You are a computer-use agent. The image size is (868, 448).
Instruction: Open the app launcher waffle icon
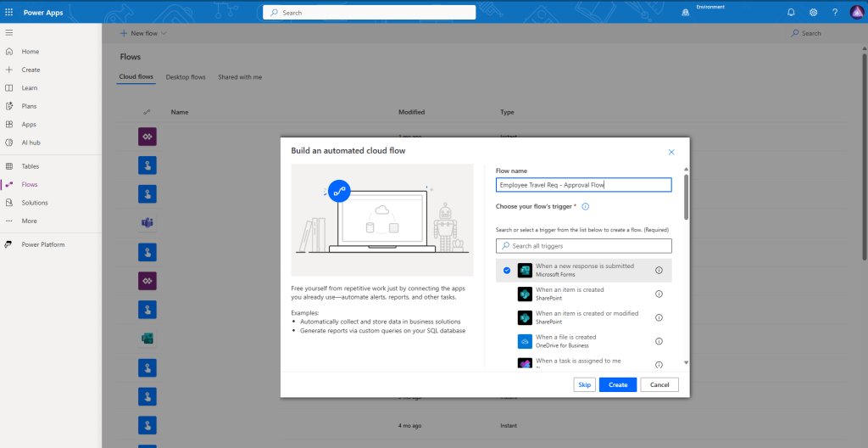pyautogui.click(x=9, y=12)
